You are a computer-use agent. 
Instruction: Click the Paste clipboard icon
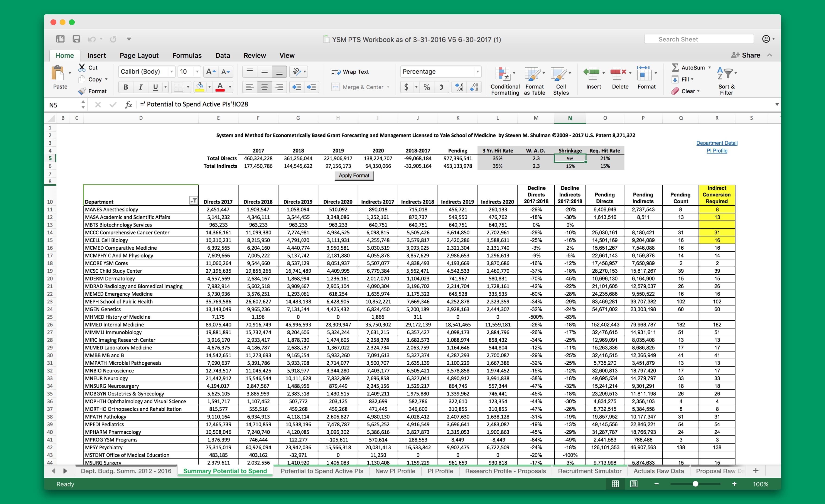58,73
